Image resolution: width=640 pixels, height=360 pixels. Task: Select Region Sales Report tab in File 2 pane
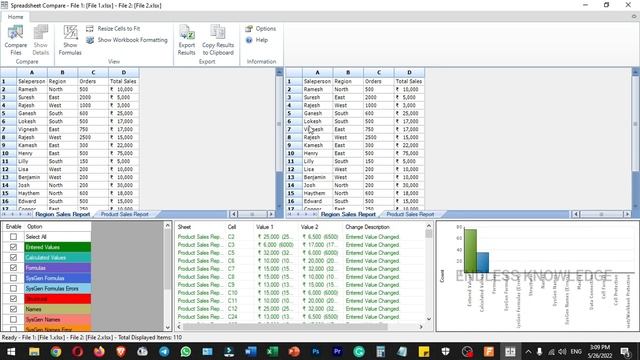[x=348, y=214]
